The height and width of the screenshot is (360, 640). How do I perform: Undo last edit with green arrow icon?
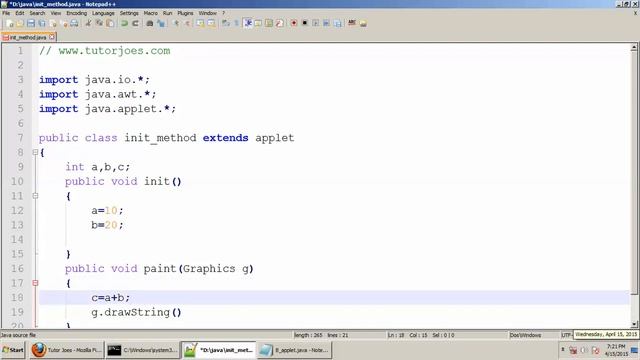click(x=124, y=23)
